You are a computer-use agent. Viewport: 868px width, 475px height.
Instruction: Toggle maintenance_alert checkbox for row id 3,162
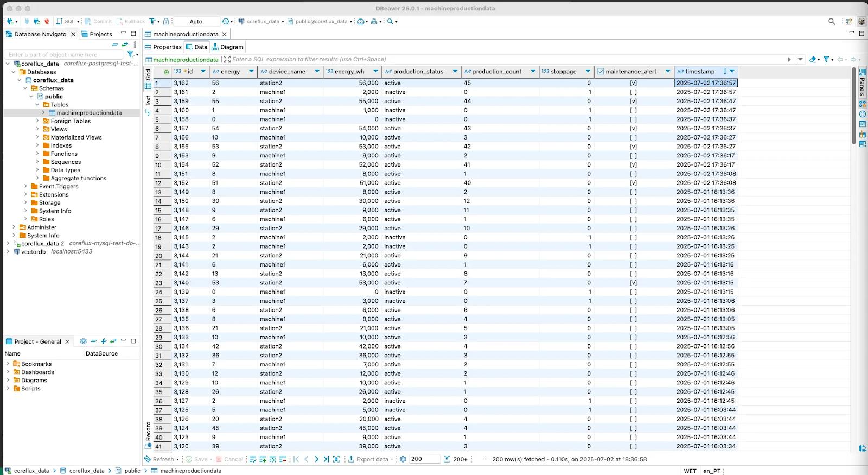click(x=633, y=83)
